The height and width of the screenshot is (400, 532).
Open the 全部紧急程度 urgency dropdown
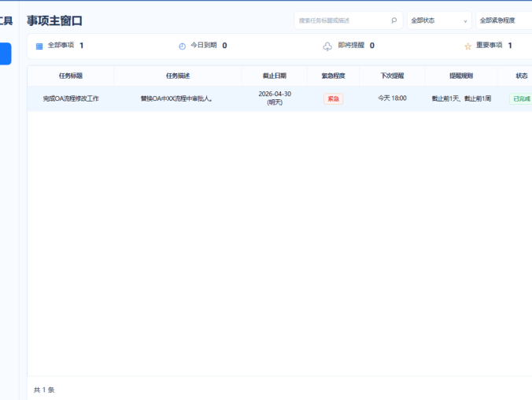point(504,20)
